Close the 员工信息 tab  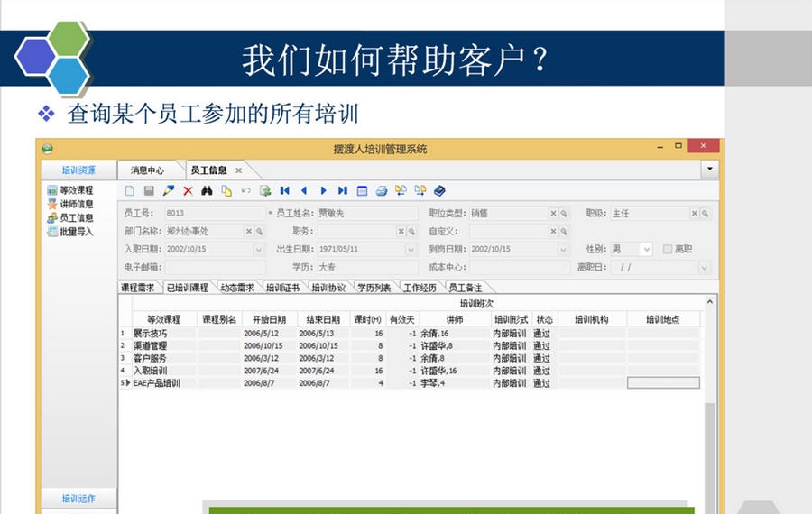pyautogui.click(x=239, y=170)
